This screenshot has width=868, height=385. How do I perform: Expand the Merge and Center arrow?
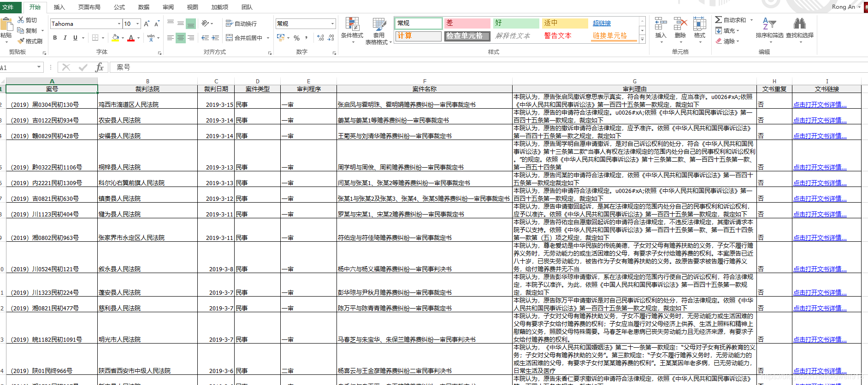click(268, 38)
